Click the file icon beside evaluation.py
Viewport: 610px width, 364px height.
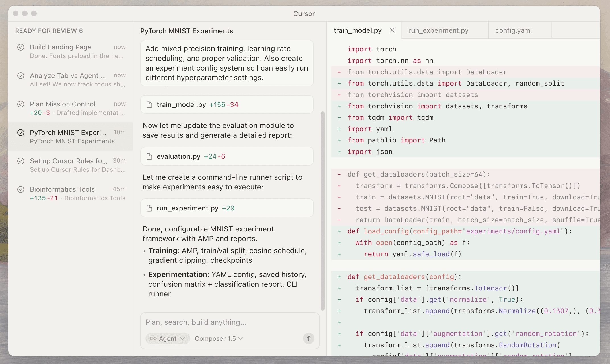pos(149,156)
